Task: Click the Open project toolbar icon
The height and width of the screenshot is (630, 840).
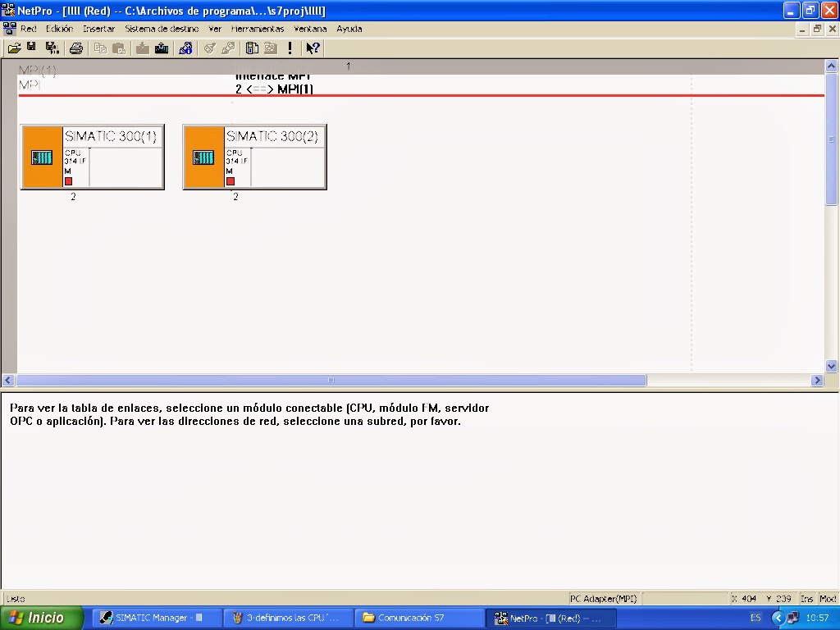Action: (14, 48)
